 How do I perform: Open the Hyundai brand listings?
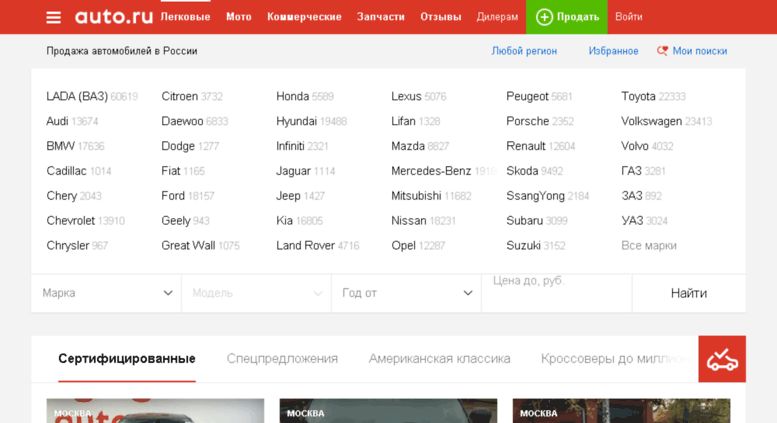(x=296, y=122)
